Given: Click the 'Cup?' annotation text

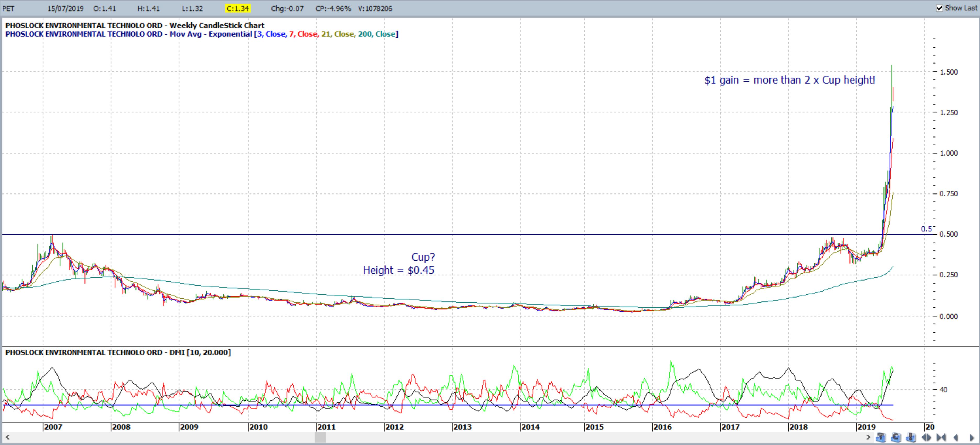Looking at the screenshot, I should (423, 258).
